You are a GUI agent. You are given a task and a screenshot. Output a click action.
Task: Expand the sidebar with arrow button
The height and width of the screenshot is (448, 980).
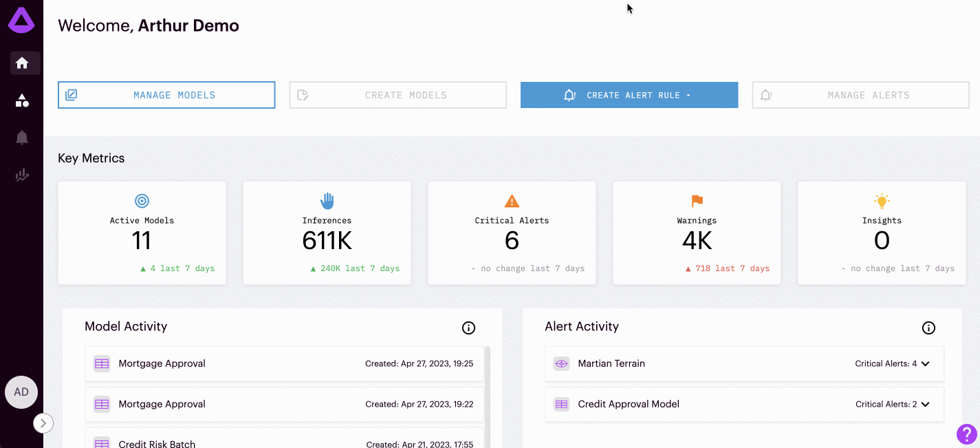pyautogui.click(x=43, y=423)
